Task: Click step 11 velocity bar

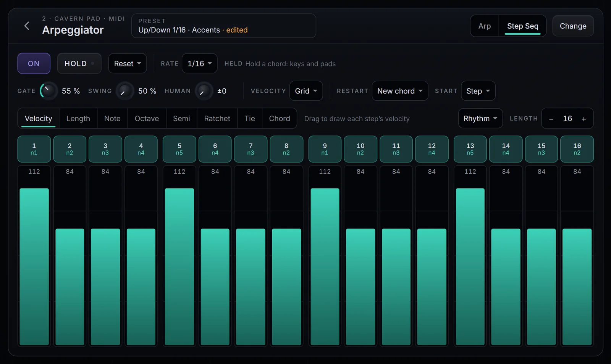Action: pos(396,287)
